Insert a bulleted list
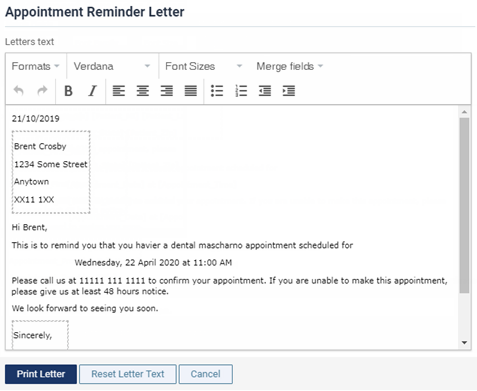Screen dimensions: 477x391 (217, 91)
